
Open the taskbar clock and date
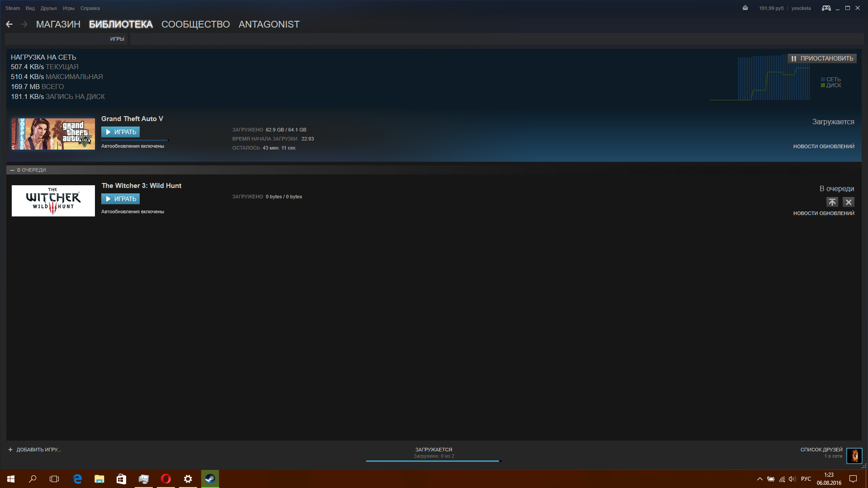(x=829, y=479)
